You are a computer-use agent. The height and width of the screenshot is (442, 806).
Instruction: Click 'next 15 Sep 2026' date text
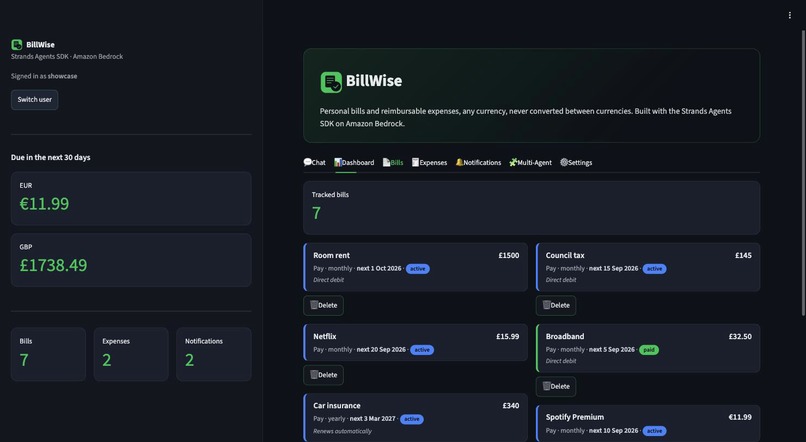point(613,268)
